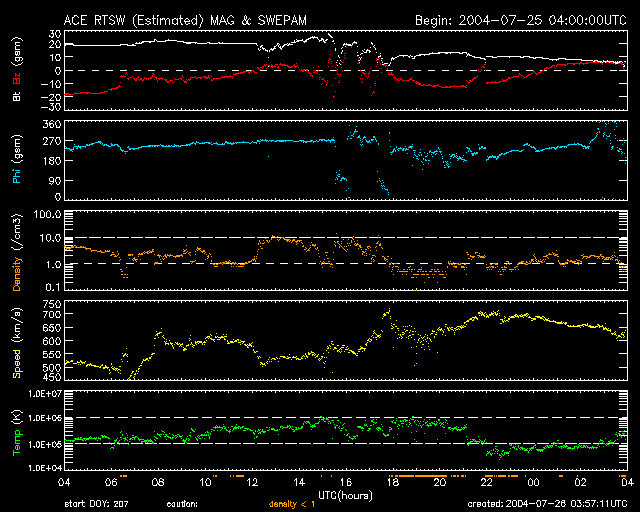Image resolution: width=640 pixels, height=512 pixels.
Task: Click the '500' tick on the Speed axis
Action: (52, 367)
